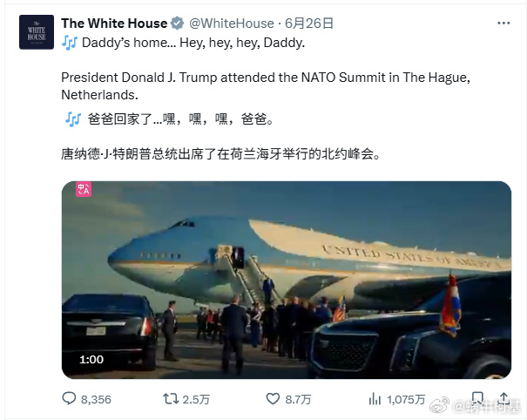Open The White House display name

pyautogui.click(x=114, y=24)
